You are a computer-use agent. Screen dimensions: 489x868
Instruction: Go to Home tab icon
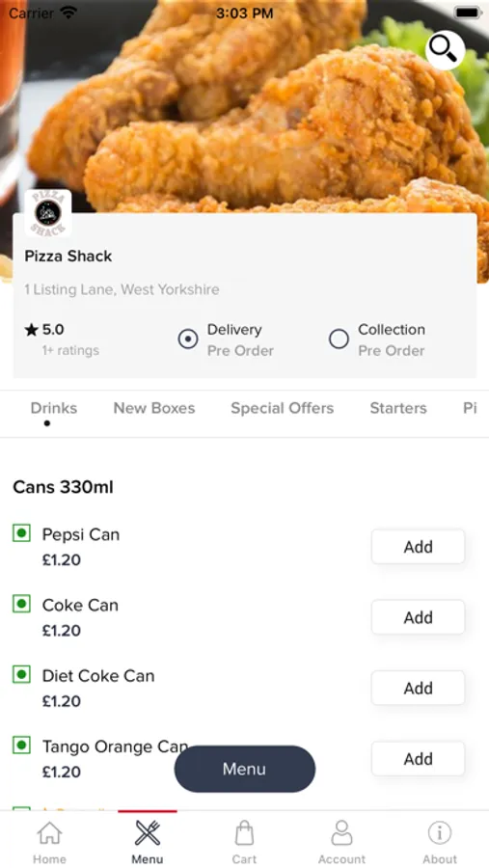[x=49, y=833]
